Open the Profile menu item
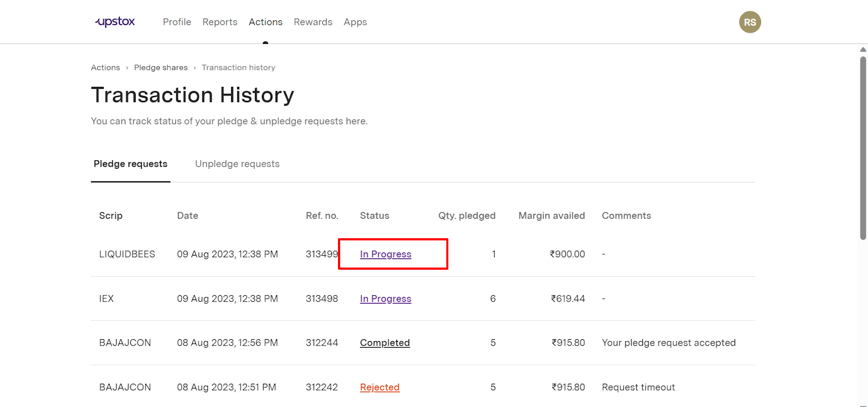The image size is (868, 407). 177,22
